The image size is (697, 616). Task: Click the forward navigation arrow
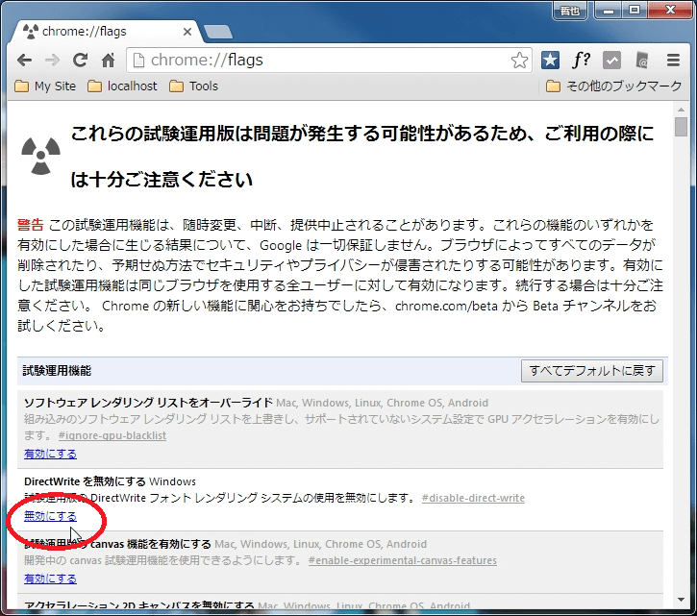pos(53,60)
